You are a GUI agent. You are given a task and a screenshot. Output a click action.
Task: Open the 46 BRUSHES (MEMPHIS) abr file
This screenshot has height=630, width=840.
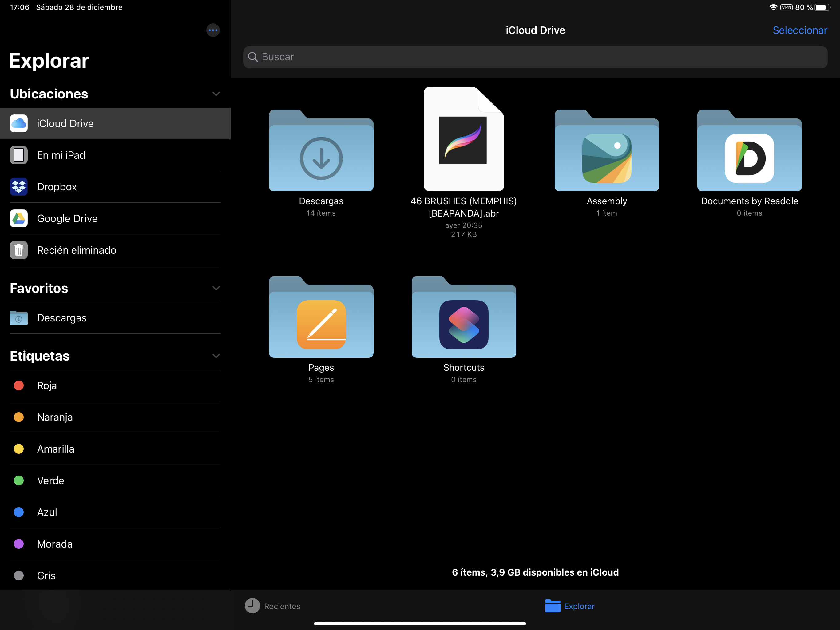tap(464, 139)
